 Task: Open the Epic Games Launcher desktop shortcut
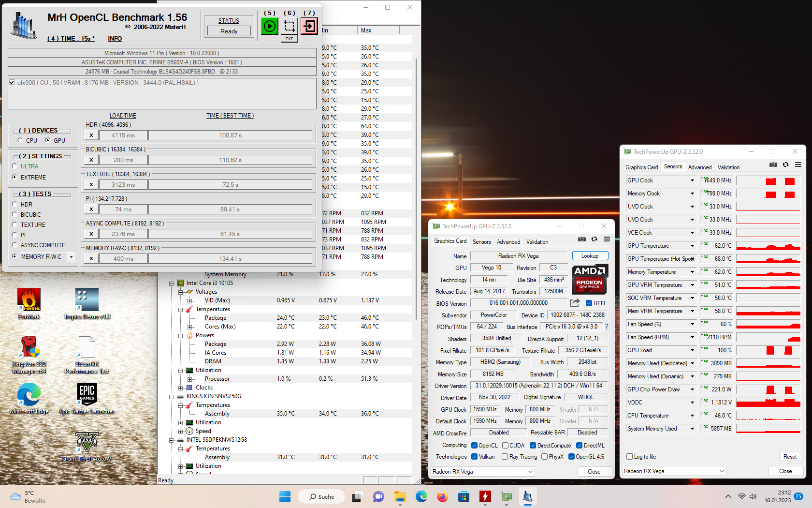87,399
